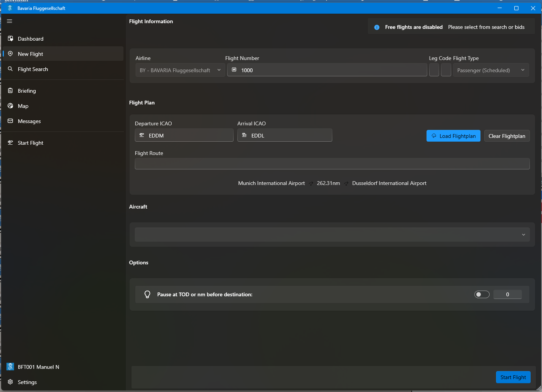Click the Departure ICAO field
The height and width of the screenshot is (392, 542).
(184, 135)
